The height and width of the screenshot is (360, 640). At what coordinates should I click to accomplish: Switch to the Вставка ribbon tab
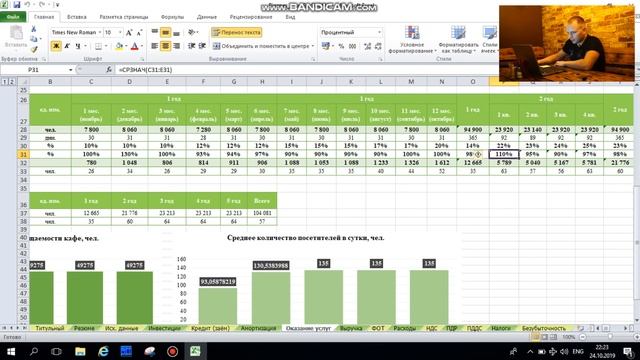click(x=76, y=17)
